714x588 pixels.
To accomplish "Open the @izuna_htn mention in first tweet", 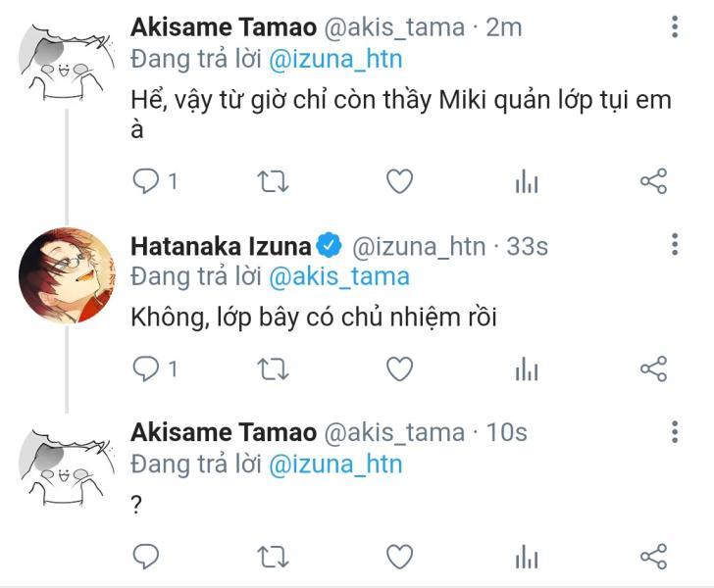I will (334, 59).
